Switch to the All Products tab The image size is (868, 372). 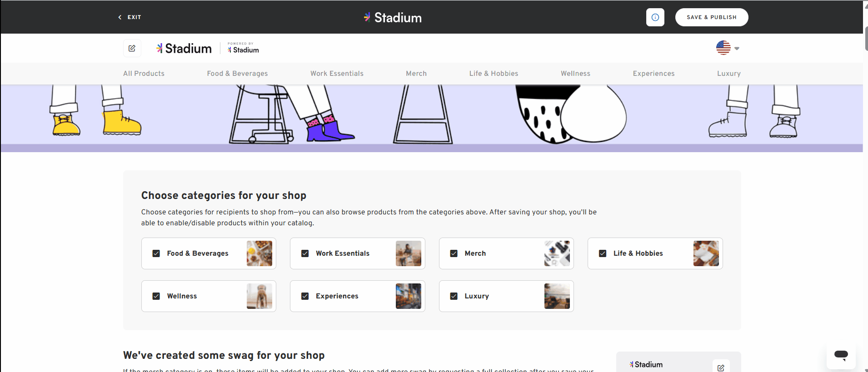[144, 73]
